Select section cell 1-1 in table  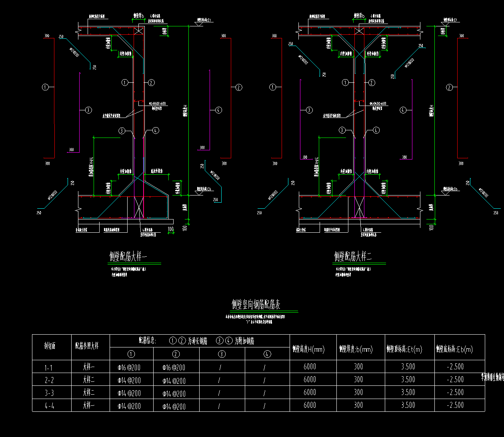(48, 367)
